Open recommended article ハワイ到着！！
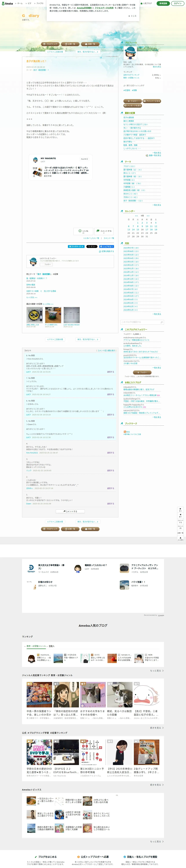The width and height of the screenshot is (186, 868). point(139,585)
